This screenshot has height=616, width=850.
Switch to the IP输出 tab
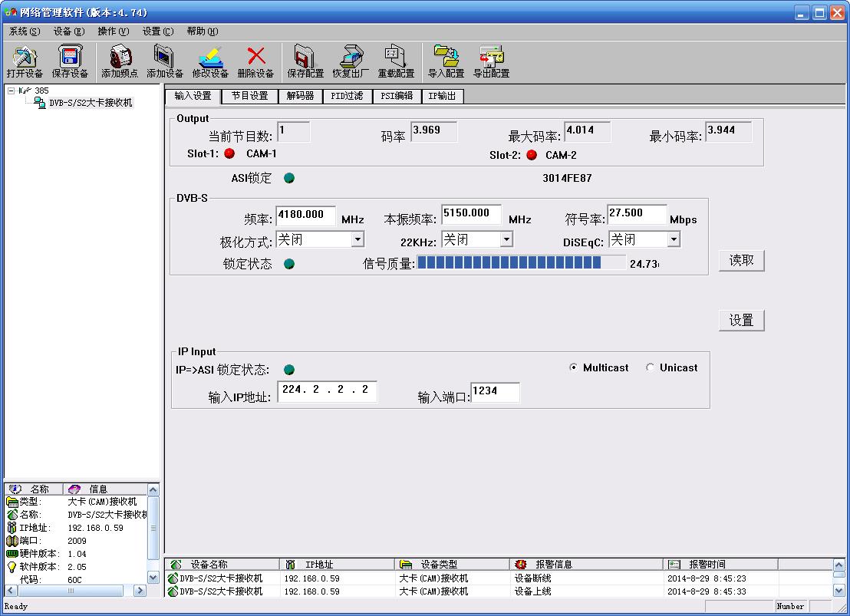442,96
